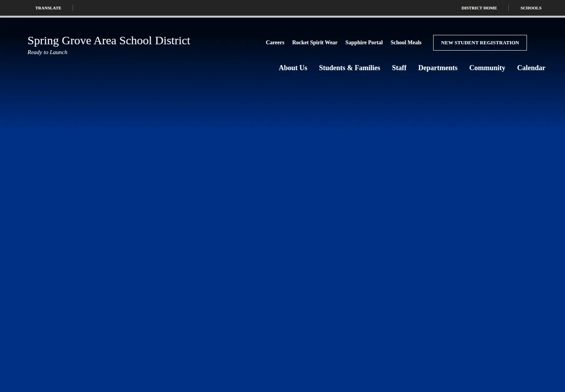Open the Translate option
The width and height of the screenshot is (565, 392).
click(x=48, y=8)
